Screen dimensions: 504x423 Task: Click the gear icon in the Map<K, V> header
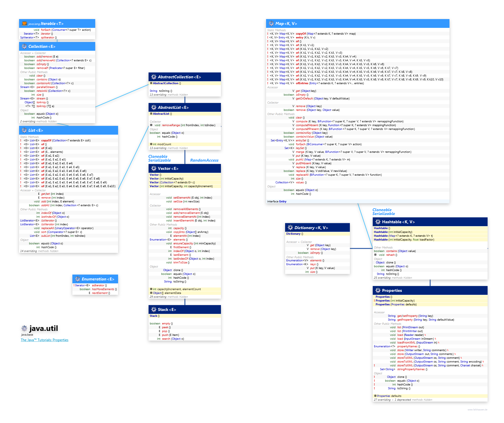coord(271,23)
